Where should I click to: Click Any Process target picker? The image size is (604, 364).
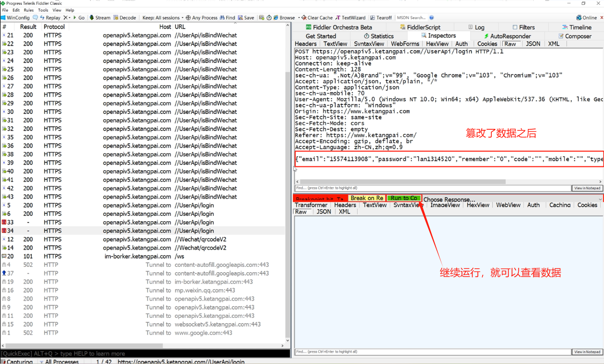pos(202,18)
